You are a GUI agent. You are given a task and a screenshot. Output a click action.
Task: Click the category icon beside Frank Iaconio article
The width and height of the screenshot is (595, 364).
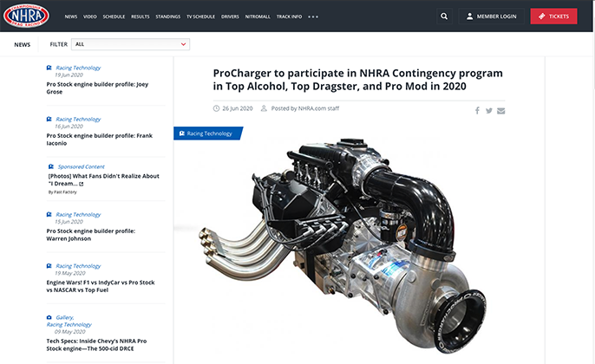coord(49,119)
